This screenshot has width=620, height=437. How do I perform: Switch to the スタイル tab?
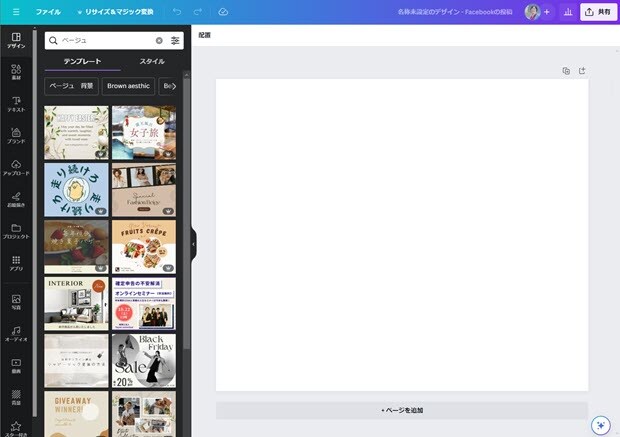(x=152, y=62)
